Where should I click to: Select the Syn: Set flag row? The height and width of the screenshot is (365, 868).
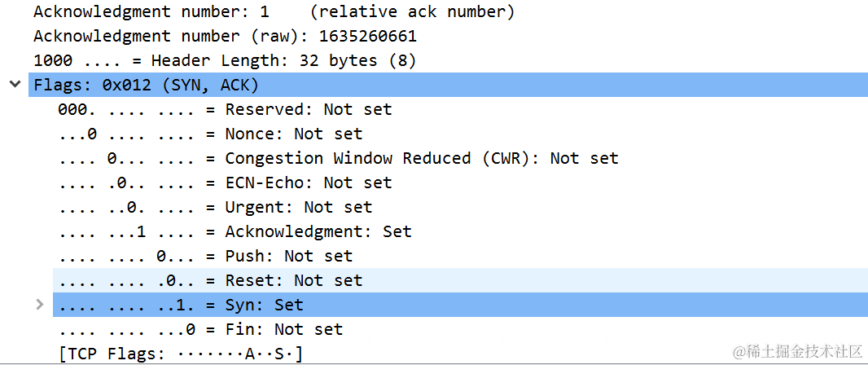coord(181,305)
